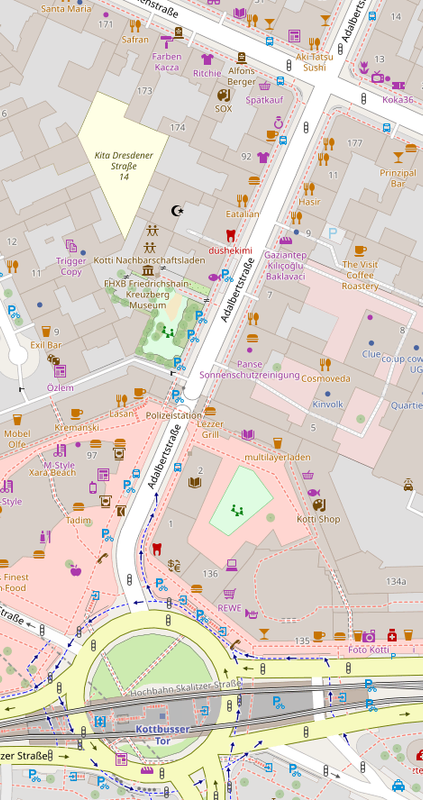Click the house number '174'

177,127
